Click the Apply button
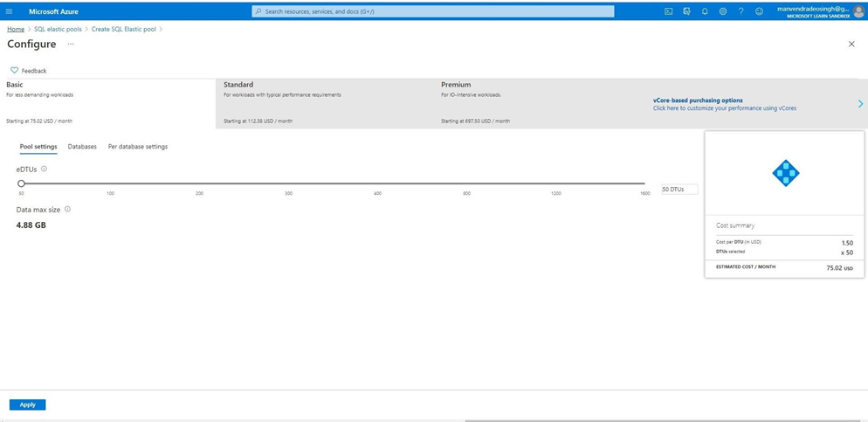Image resolution: width=868 pixels, height=422 pixels. [28, 405]
